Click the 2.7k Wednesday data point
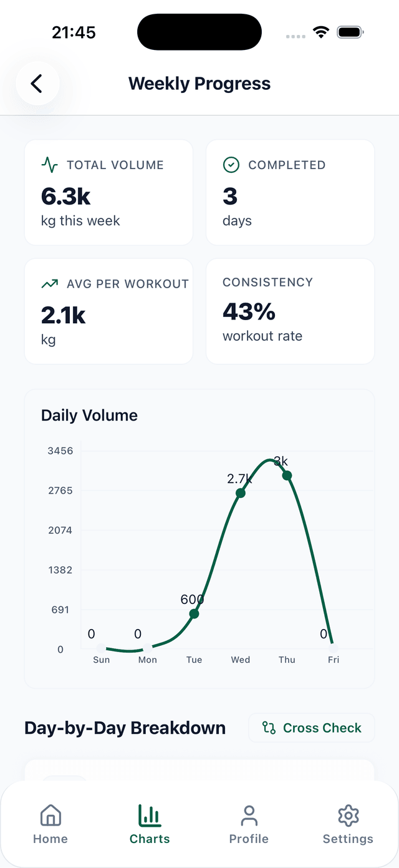The height and width of the screenshot is (868, 399). [x=240, y=493]
